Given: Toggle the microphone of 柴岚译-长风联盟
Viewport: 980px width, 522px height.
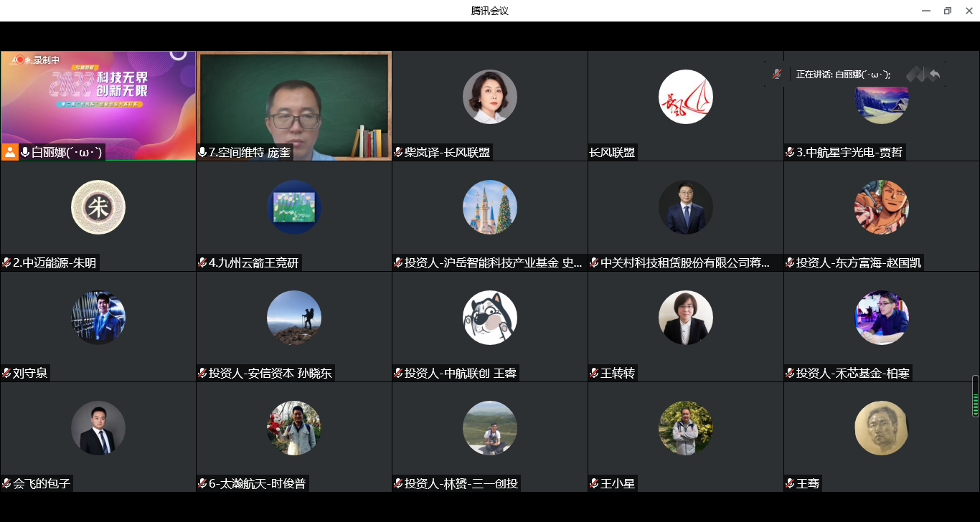Looking at the screenshot, I should coord(397,151).
